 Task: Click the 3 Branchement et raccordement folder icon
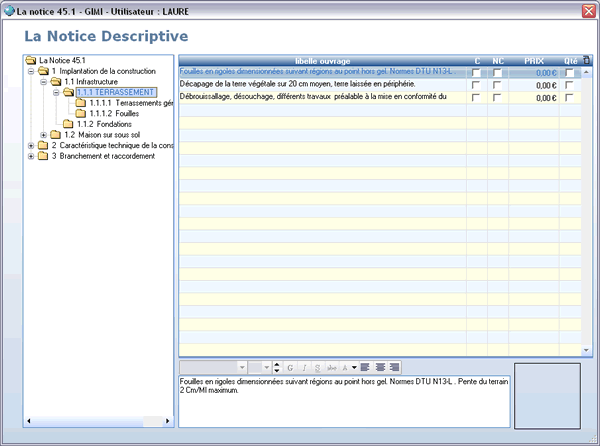tap(43, 156)
